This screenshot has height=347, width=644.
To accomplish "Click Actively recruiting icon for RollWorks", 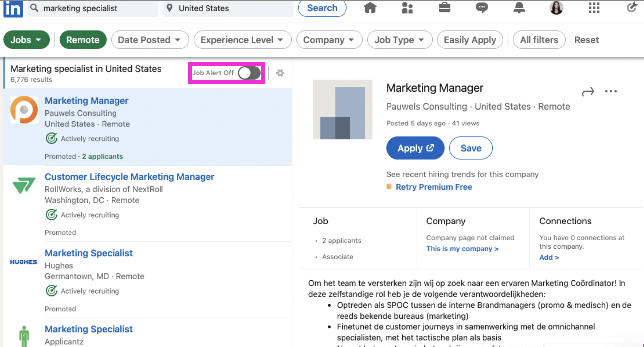I will [x=51, y=215].
